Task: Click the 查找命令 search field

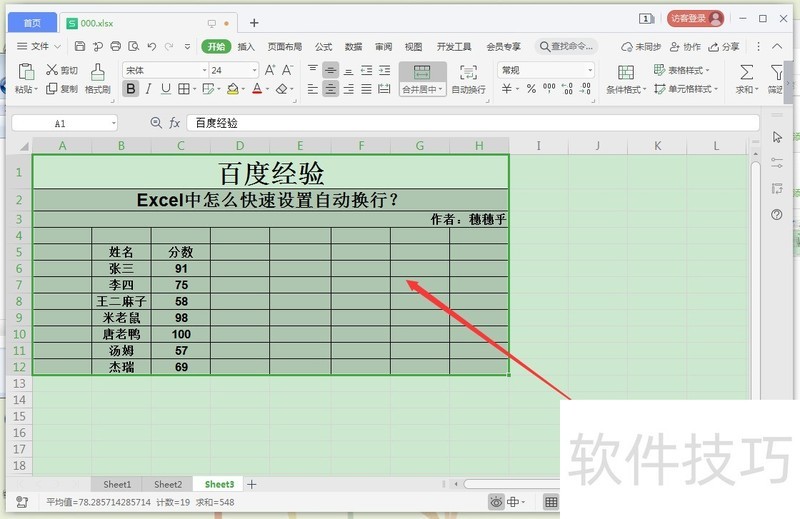Action: pos(566,46)
